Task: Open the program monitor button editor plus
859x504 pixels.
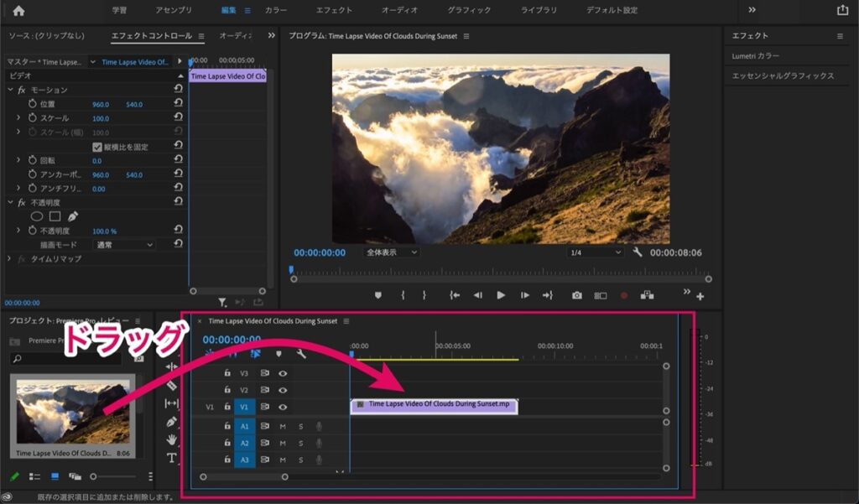Action: point(700,296)
